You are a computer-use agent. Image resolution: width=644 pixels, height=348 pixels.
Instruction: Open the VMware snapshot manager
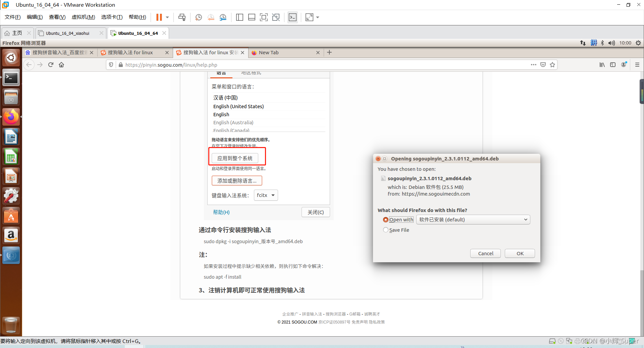point(223,17)
